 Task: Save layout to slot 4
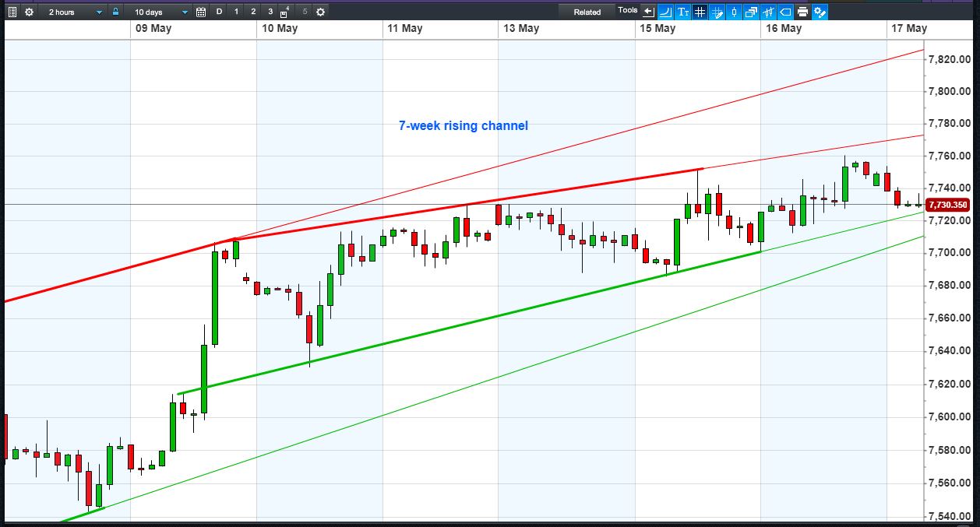point(285,12)
